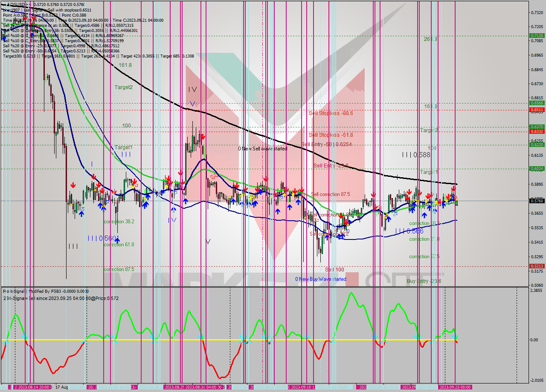Image resolution: width=546 pixels, height=392 pixels.
Task: Click the 'Target1' label on the left
Action: (123, 147)
